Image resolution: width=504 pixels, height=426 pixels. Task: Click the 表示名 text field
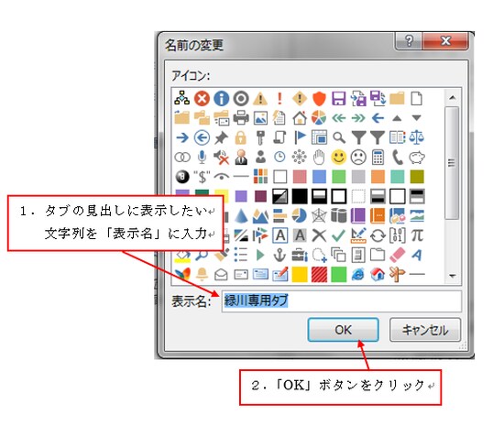pyautogui.click(x=342, y=301)
